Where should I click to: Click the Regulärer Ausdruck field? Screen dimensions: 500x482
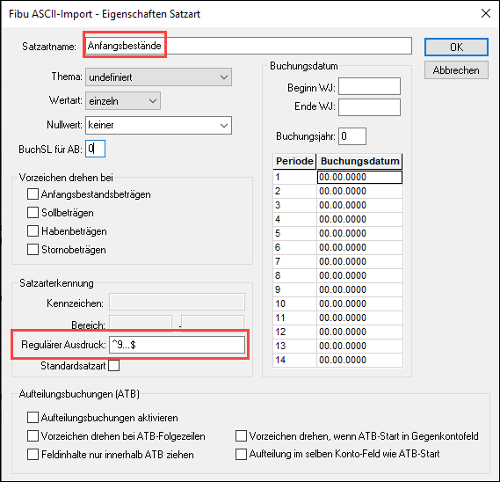click(x=177, y=345)
